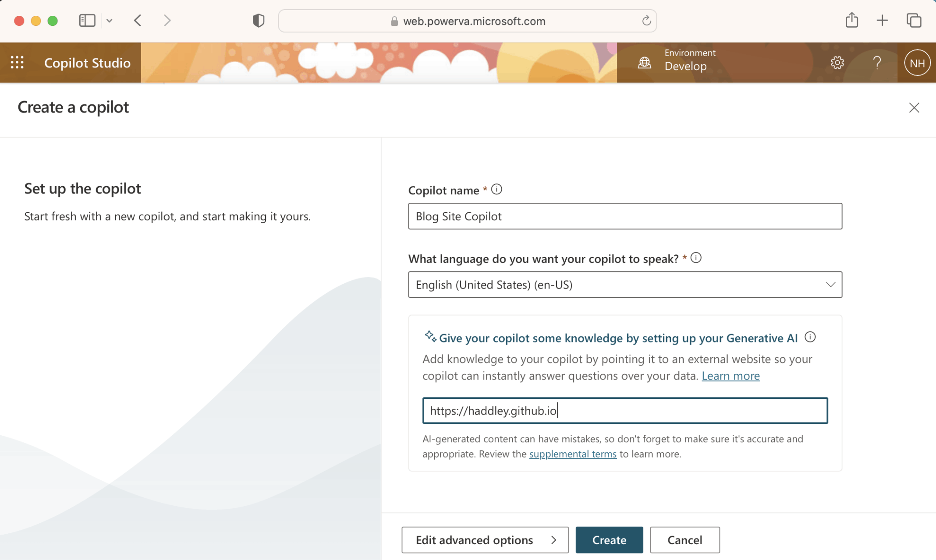Click Safari privacy shield icon
This screenshot has width=936, height=560.
tap(259, 21)
